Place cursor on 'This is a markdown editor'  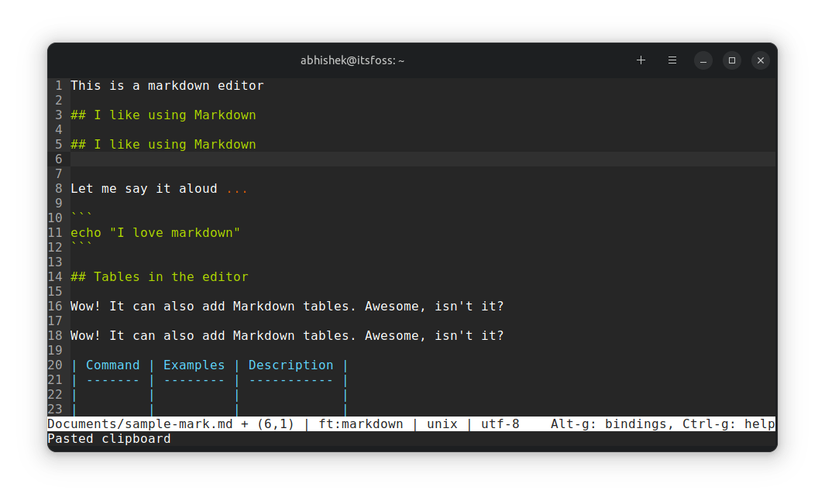(x=167, y=86)
